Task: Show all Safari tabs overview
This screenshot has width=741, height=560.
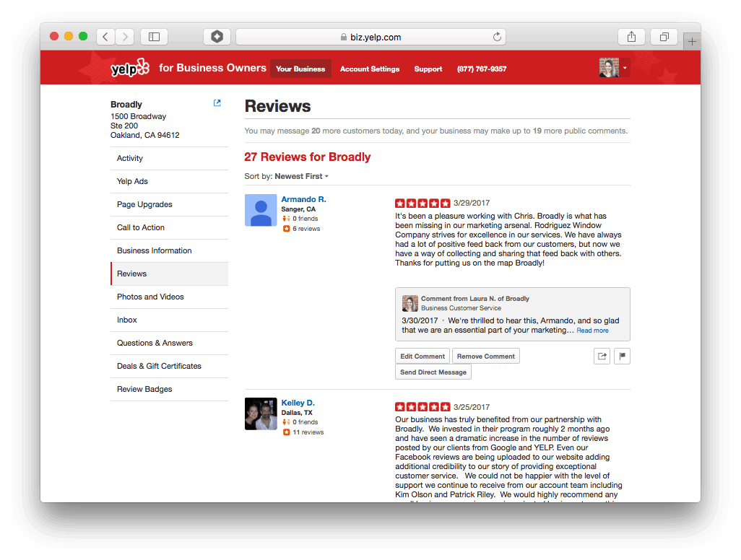Action: [x=664, y=37]
